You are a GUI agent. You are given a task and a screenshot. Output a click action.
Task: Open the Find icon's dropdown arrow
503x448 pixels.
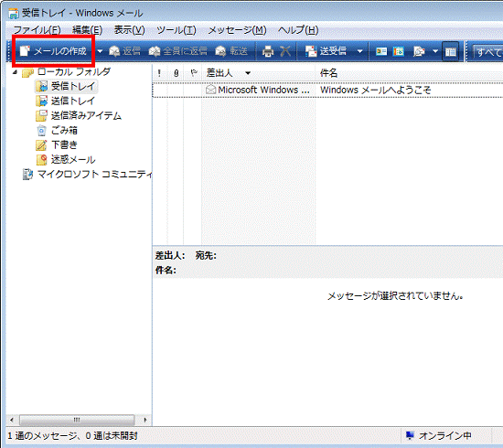click(x=435, y=51)
